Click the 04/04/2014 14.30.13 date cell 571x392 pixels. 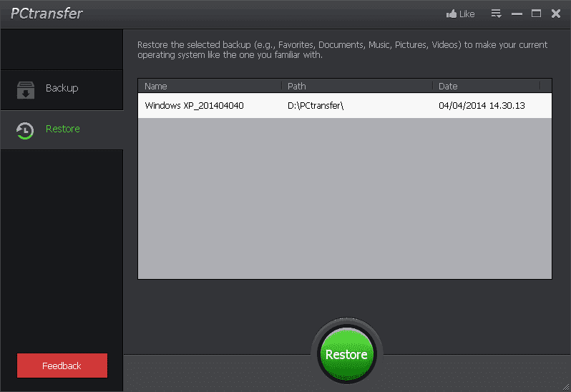[x=482, y=106]
